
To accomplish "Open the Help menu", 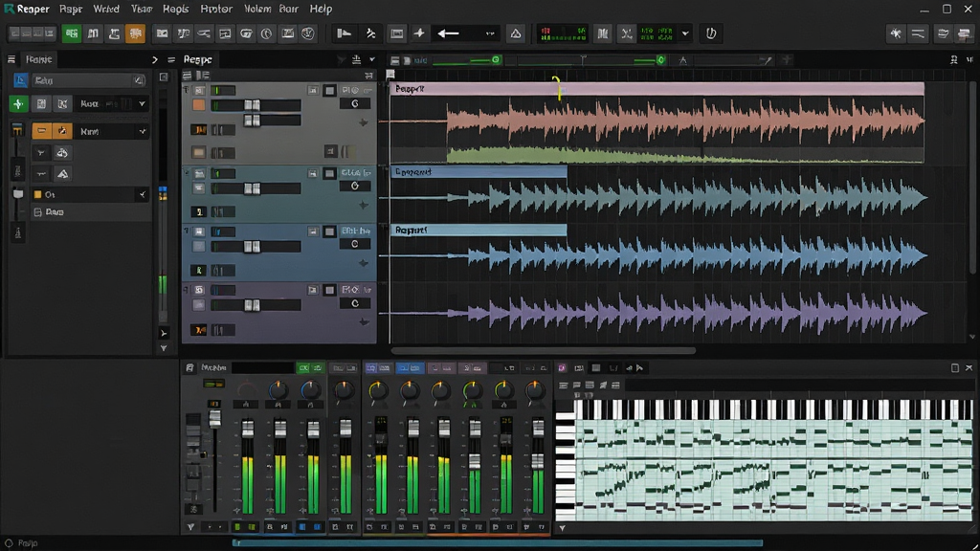I will pyautogui.click(x=322, y=9).
